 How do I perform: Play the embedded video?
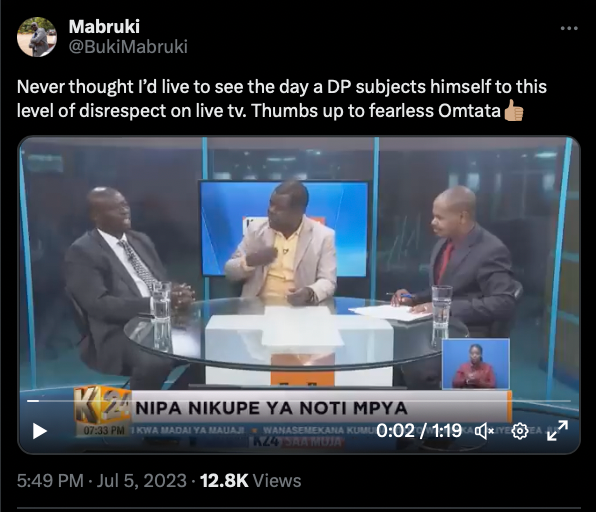pos(40,431)
